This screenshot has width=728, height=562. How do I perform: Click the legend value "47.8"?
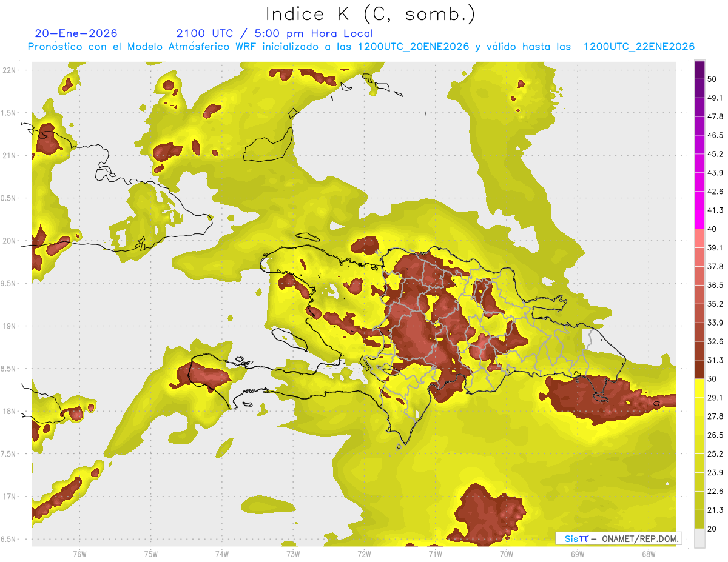pos(715,117)
